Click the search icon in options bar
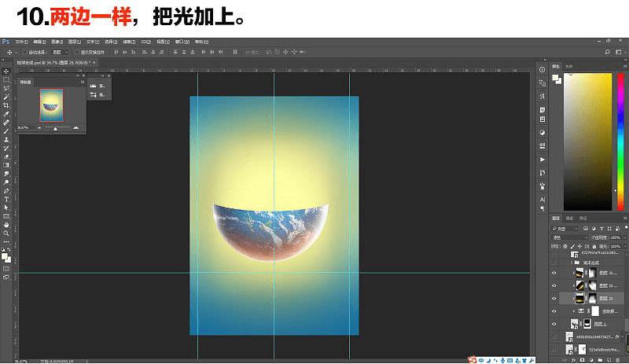This screenshot has height=364, width=629. click(x=607, y=52)
